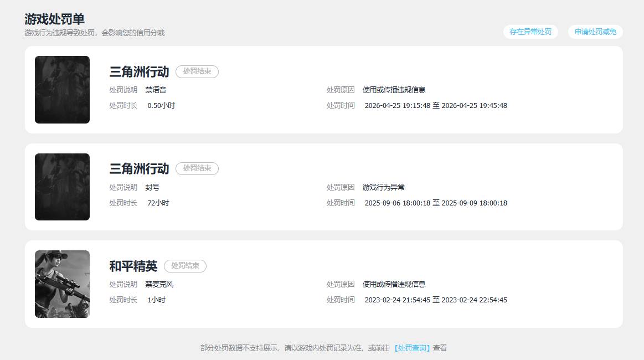Click 使用或传播违规信息 on the 禁语音 card
644x360 pixels.
(x=394, y=90)
